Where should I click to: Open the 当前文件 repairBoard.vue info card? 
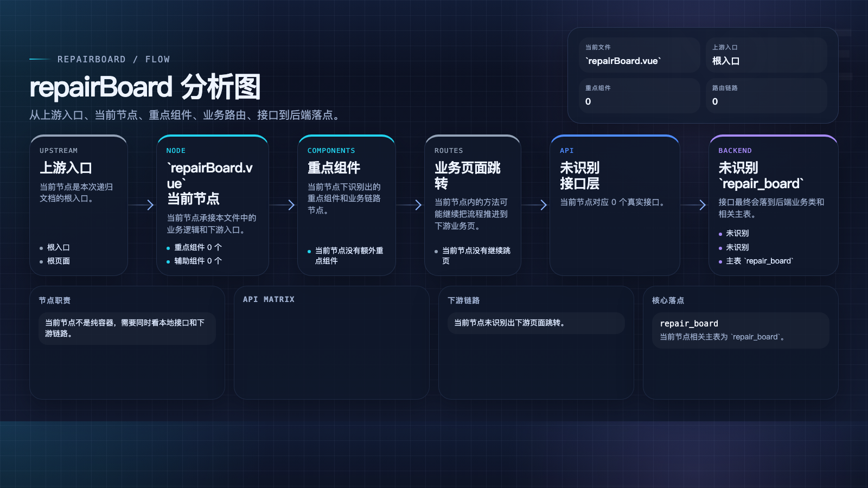(x=639, y=55)
